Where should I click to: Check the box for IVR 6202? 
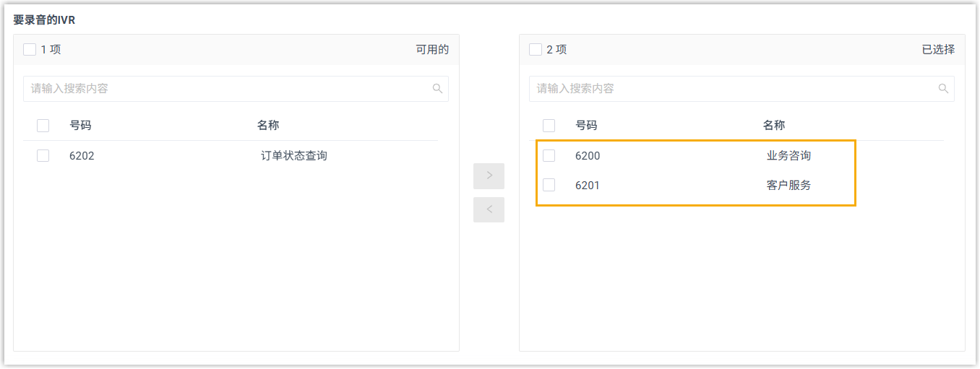point(43,155)
